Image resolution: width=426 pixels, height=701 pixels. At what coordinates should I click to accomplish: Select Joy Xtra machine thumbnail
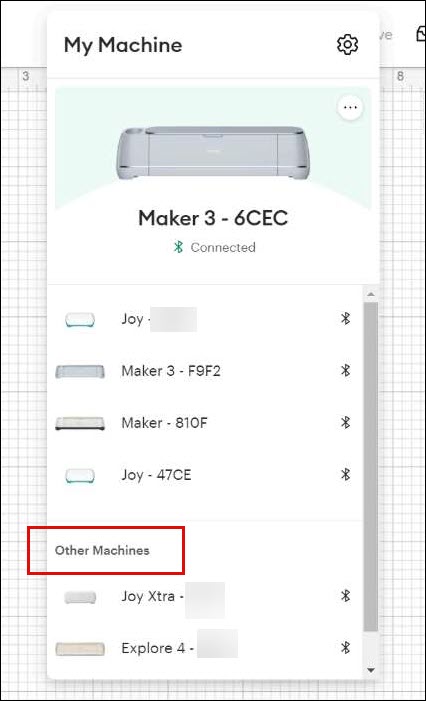click(x=80, y=597)
